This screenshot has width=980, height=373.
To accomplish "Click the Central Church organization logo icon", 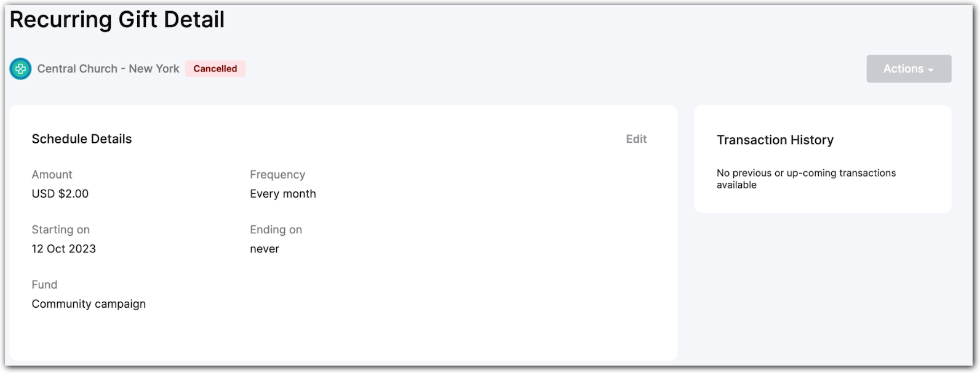I will click(x=20, y=69).
